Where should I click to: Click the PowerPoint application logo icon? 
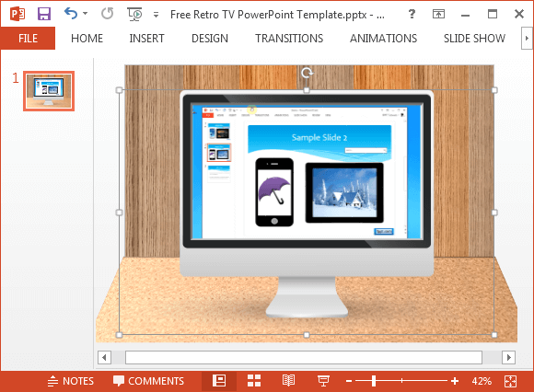tap(17, 15)
